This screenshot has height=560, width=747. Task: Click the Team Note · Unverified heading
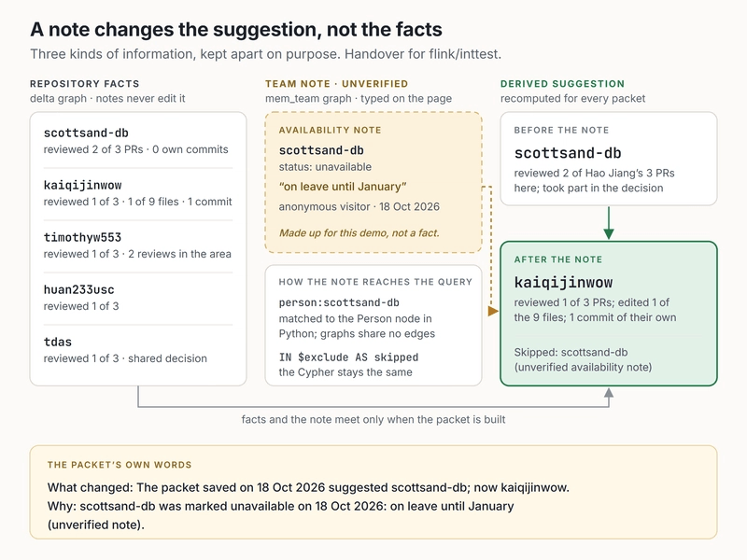[x=337, y=84]
